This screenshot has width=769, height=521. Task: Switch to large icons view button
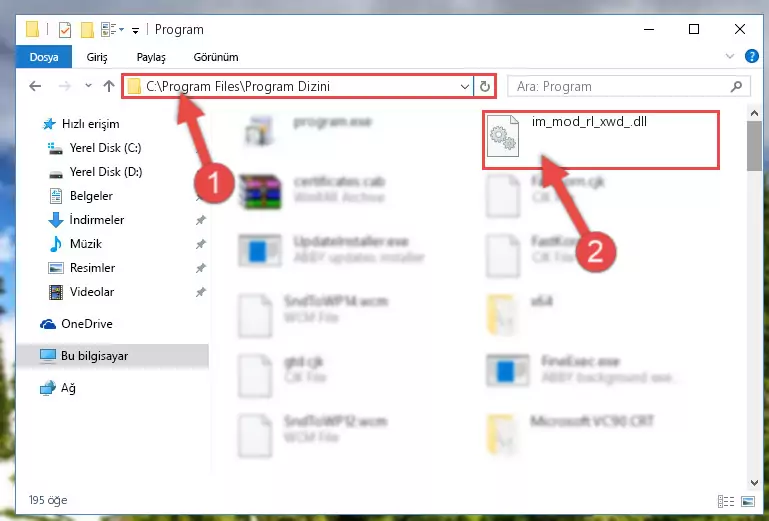[748, 501]
